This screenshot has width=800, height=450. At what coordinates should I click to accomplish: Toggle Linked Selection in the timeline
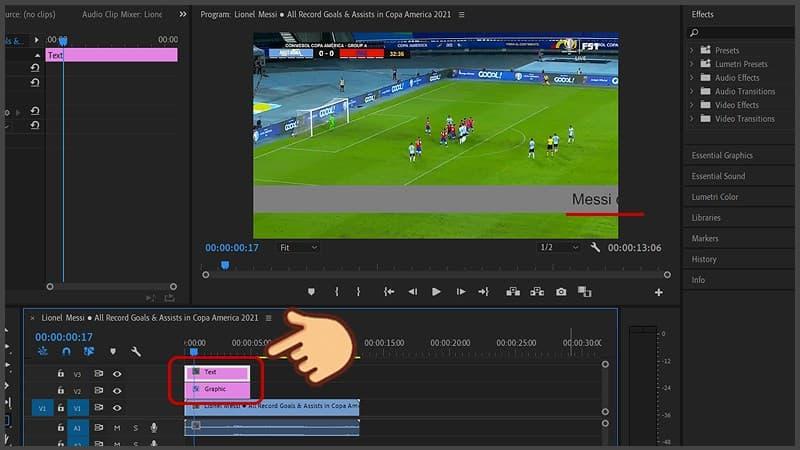pyautogui.click(x=89, y=352)
